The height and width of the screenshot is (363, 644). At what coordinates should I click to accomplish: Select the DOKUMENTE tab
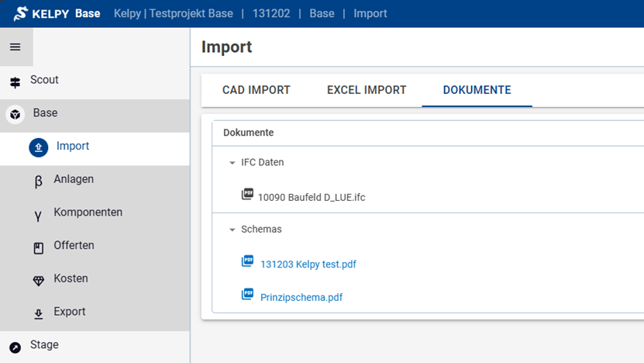(477, 90)
